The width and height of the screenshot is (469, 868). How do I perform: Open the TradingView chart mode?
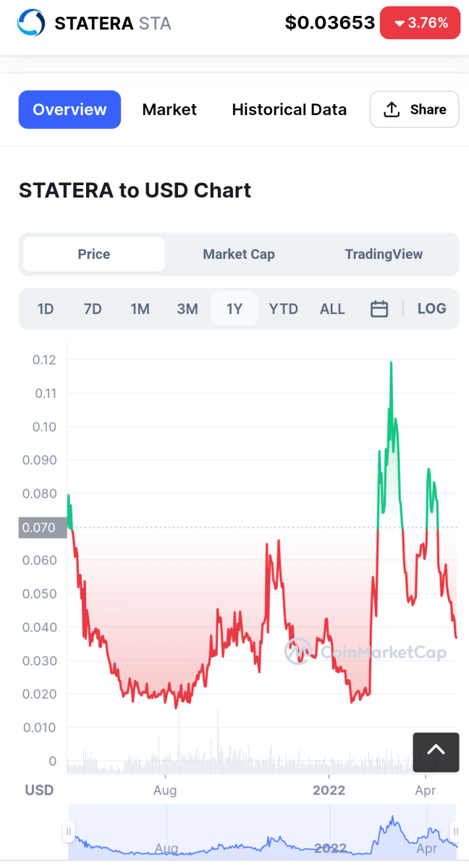pyautogui.click(x=384, y=254)
